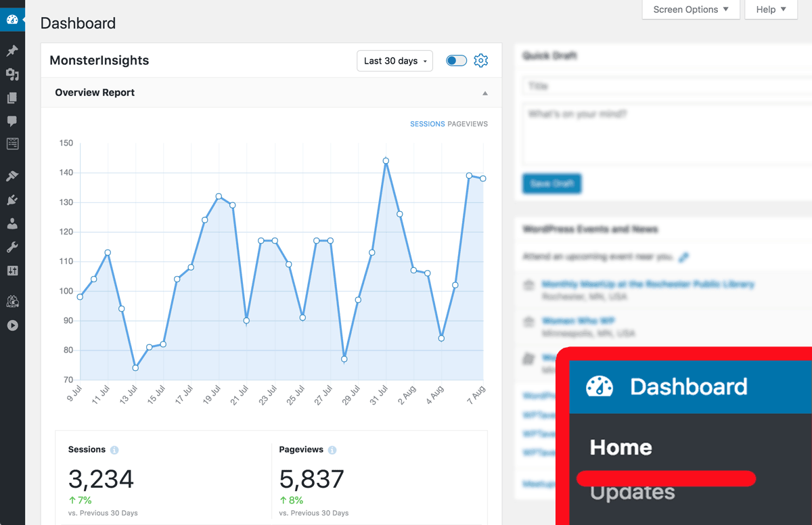Click the 9 Jul date label on chart
812x525 pixels.
[x=74, y=394]
